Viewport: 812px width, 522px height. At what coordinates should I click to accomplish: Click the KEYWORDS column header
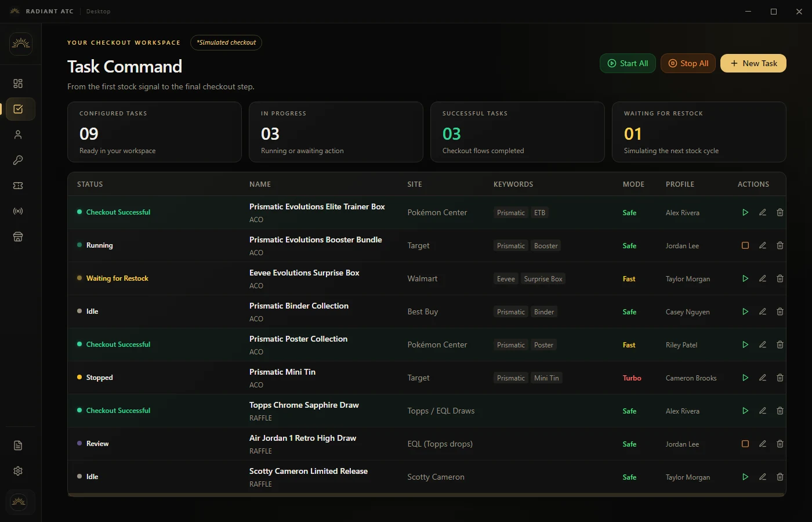(513, 184)
